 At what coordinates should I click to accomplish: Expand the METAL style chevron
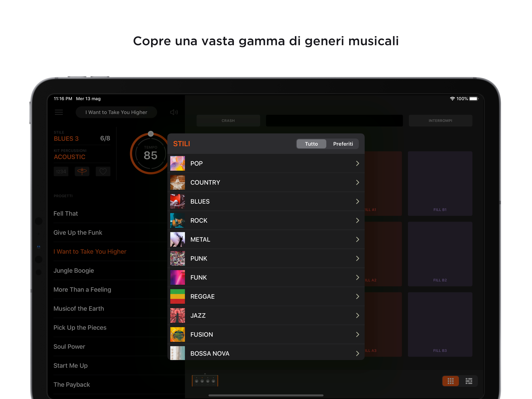[357, 239]
